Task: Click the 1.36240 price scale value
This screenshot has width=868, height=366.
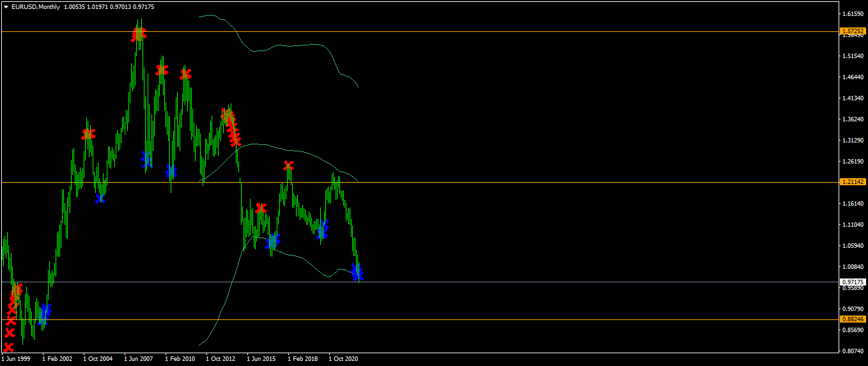Action: click(853, 119)
